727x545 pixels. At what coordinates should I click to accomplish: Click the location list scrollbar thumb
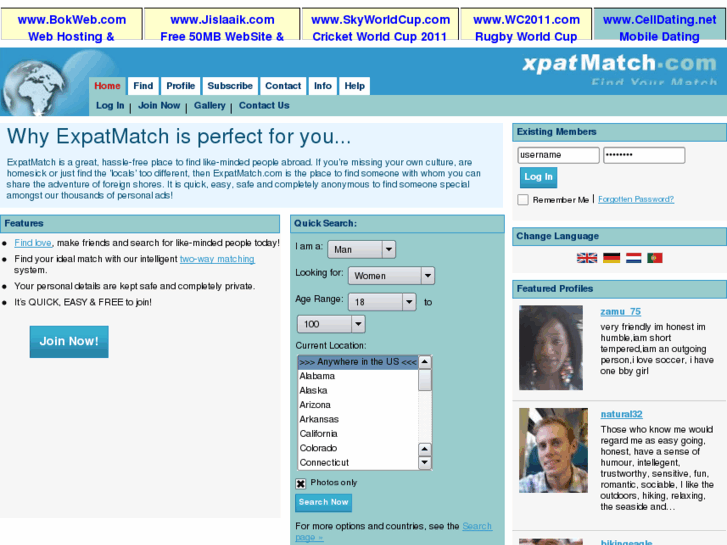coord(425,380)
